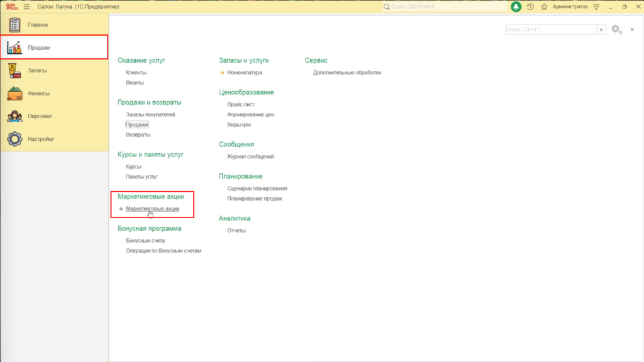Open Виды цен

pos(239,124)
